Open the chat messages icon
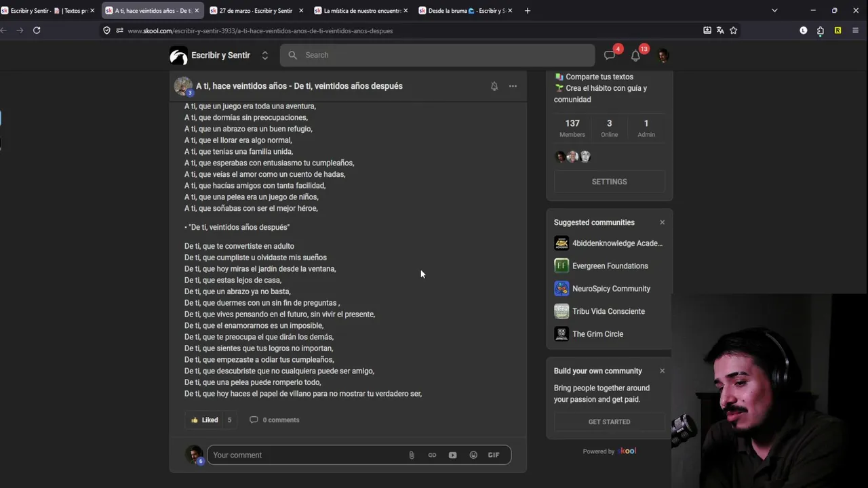Viewport: 868px width, 488px height. coord(610,56)
